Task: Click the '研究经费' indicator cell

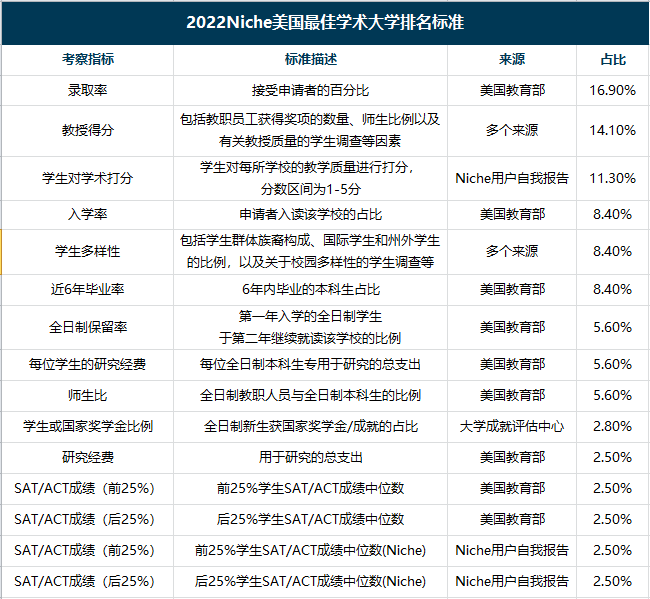Action: [87, 458]
